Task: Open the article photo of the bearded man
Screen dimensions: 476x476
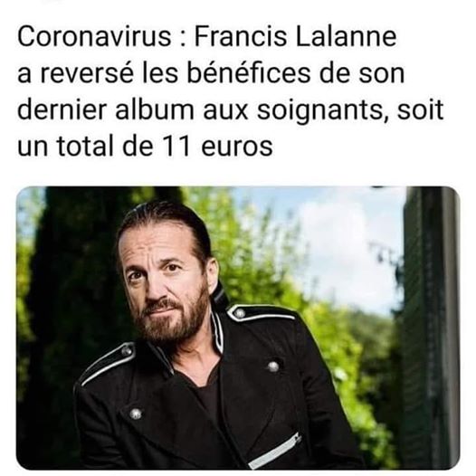Action: (x=238, y=328)
